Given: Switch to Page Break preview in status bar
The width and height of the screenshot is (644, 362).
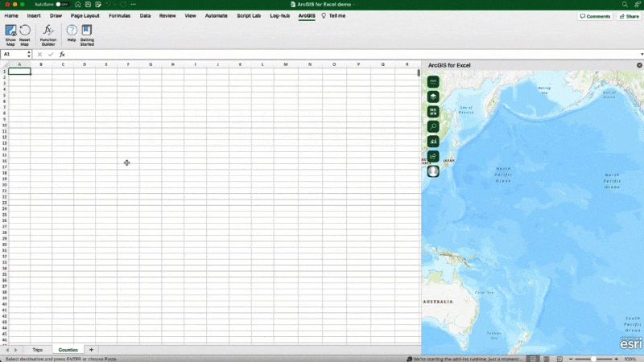Looking at the screenshot, I should [x=559, y=359].
